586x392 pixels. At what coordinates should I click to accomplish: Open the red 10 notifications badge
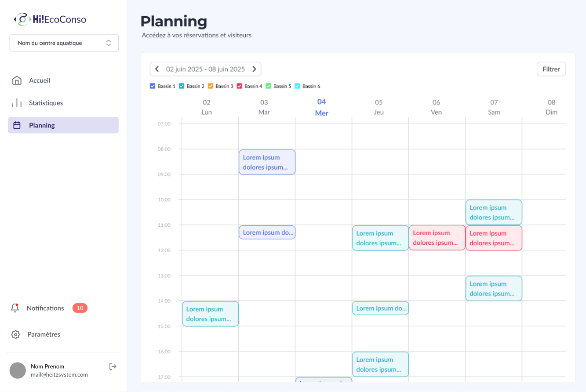click(x=80, y=308)
